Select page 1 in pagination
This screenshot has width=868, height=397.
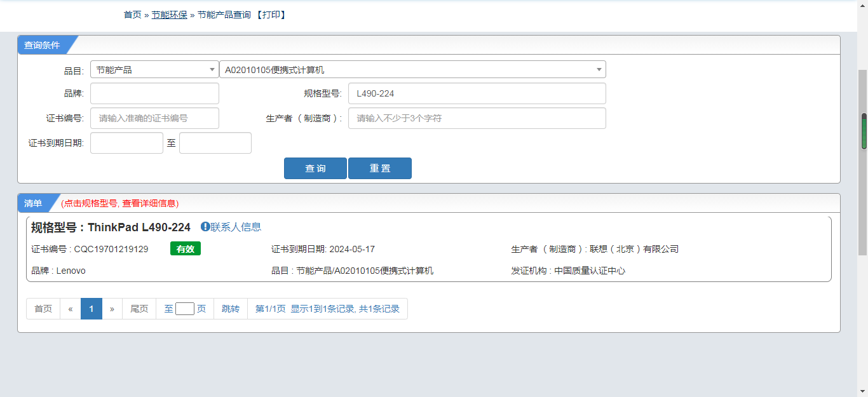pyautogui.click(x=92, y=309)
